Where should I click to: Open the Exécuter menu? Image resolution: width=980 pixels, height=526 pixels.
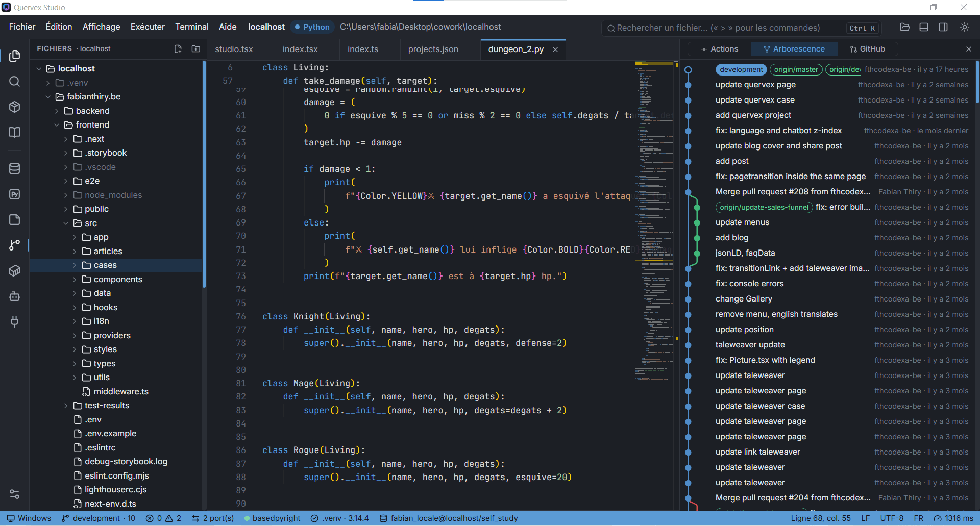[x=148, y=27]
